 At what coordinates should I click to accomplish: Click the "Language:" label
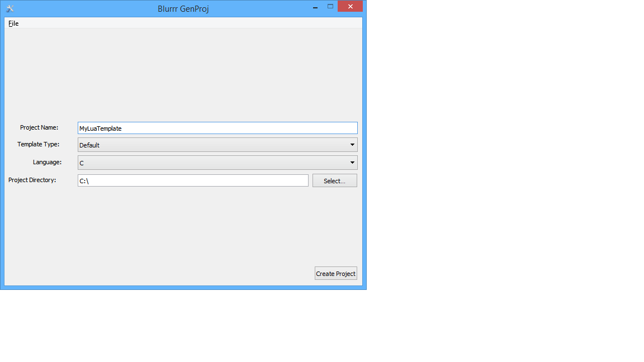click(x=47, y=162)
